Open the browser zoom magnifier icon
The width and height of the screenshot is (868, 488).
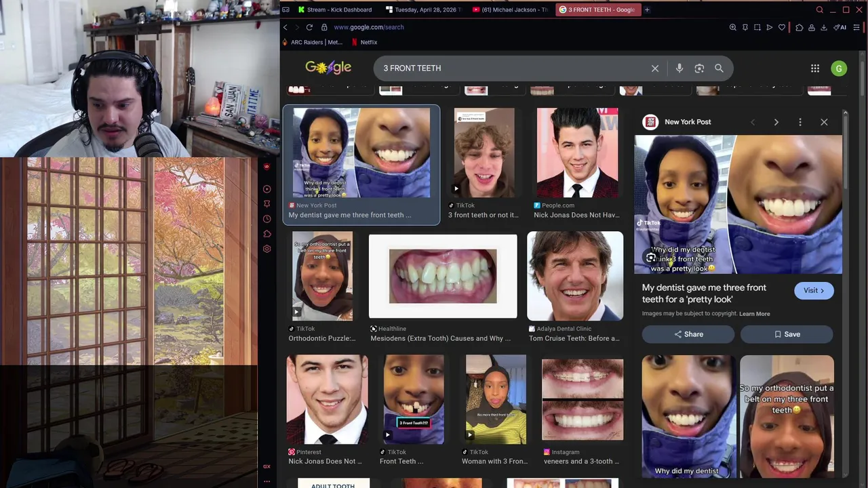click(732, 27)
